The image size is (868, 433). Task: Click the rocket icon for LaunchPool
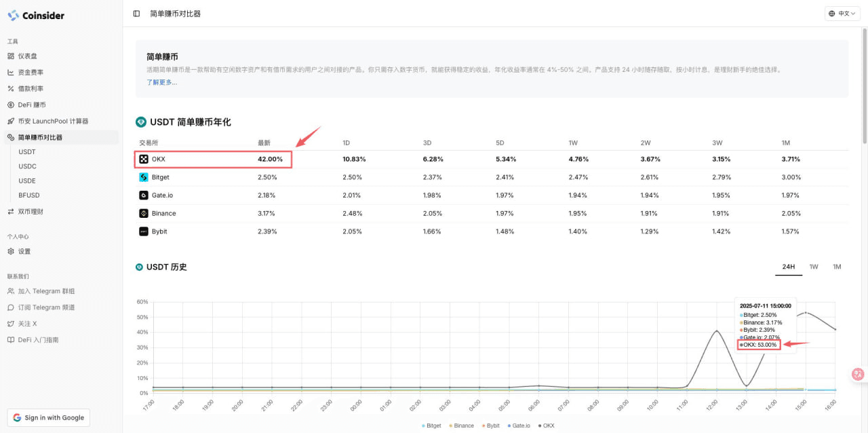pos(11,121)
